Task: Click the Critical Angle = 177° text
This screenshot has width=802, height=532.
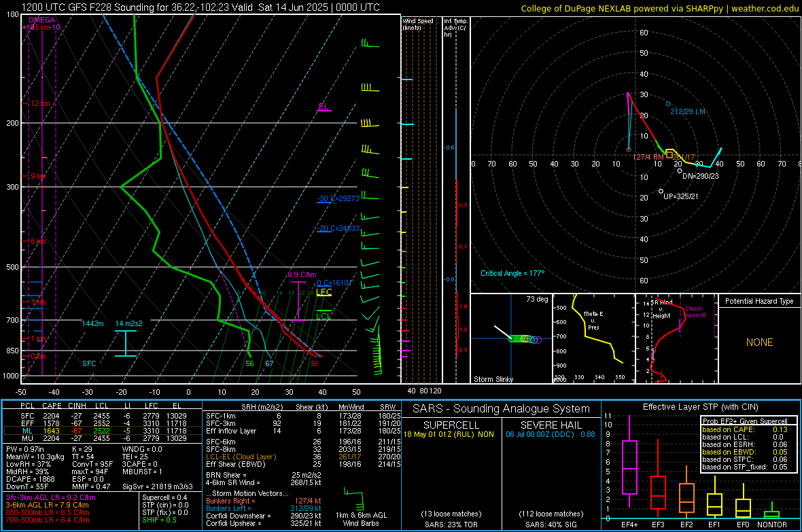Action: 512,273
